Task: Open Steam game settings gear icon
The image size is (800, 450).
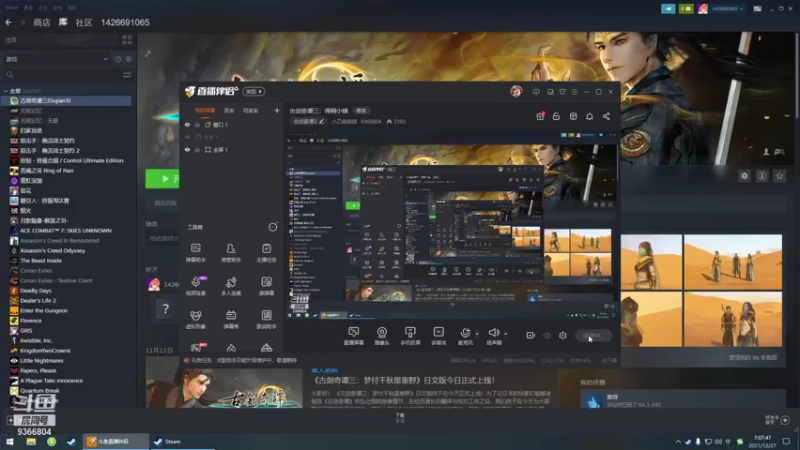Action: (744, 176)
